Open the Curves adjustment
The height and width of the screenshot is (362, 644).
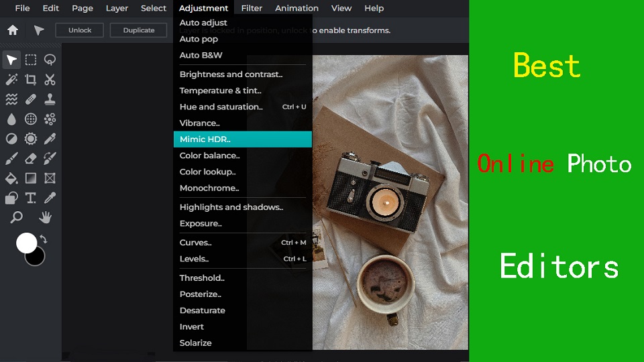point(243,243)
